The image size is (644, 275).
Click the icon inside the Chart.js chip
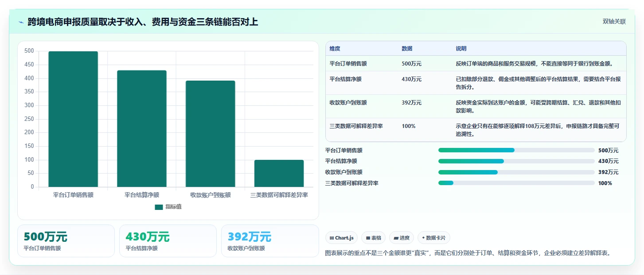(x=332, y=238)
